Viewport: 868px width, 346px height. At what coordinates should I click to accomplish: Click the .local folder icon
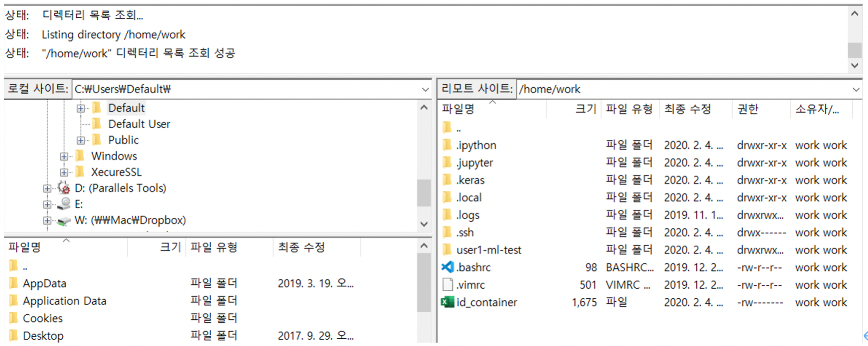pos(448,197)
